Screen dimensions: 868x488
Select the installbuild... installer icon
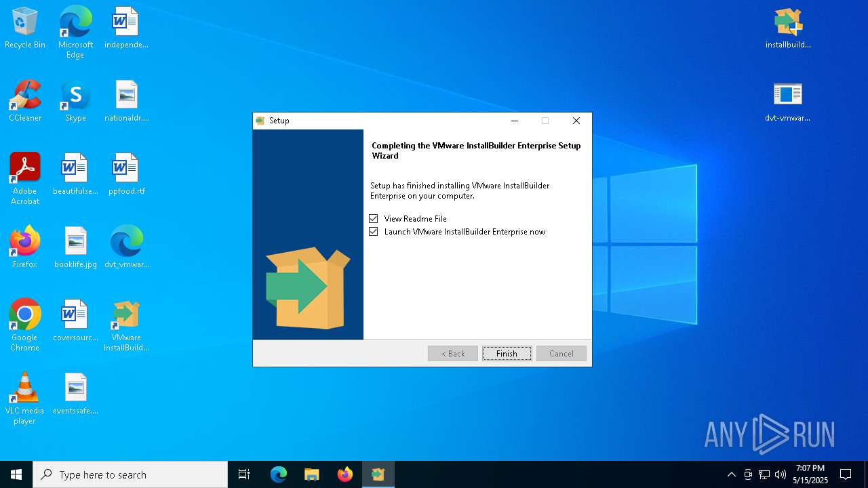pos(788,28)
